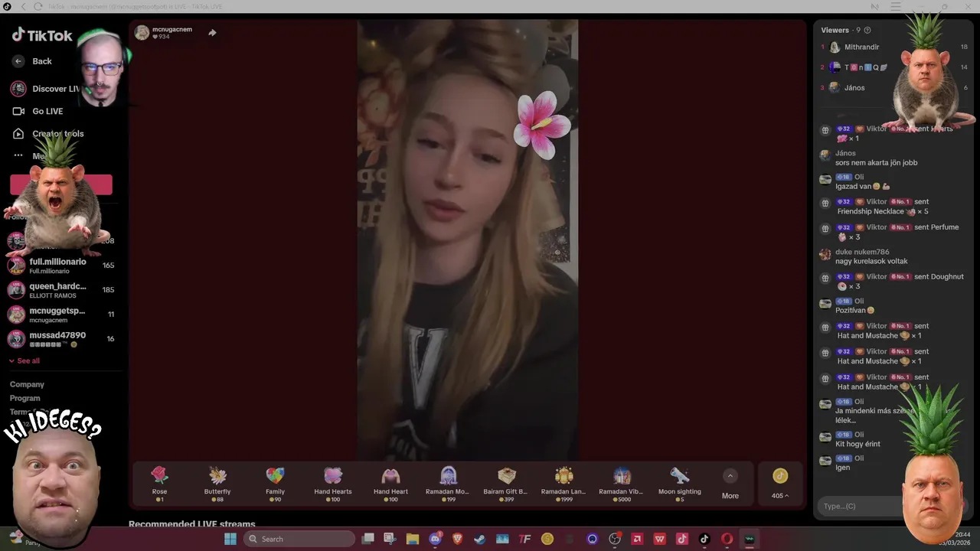This screenshot has height=551, width=980.
Task: Go Back using the arrow button
Action: (x=18, y=61)
